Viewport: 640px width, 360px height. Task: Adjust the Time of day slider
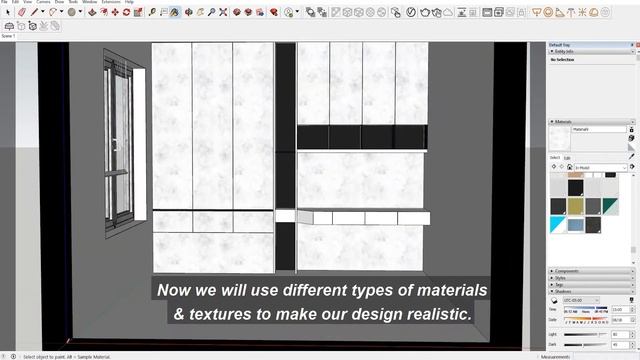pyautogui.click(x=586, y=308)
